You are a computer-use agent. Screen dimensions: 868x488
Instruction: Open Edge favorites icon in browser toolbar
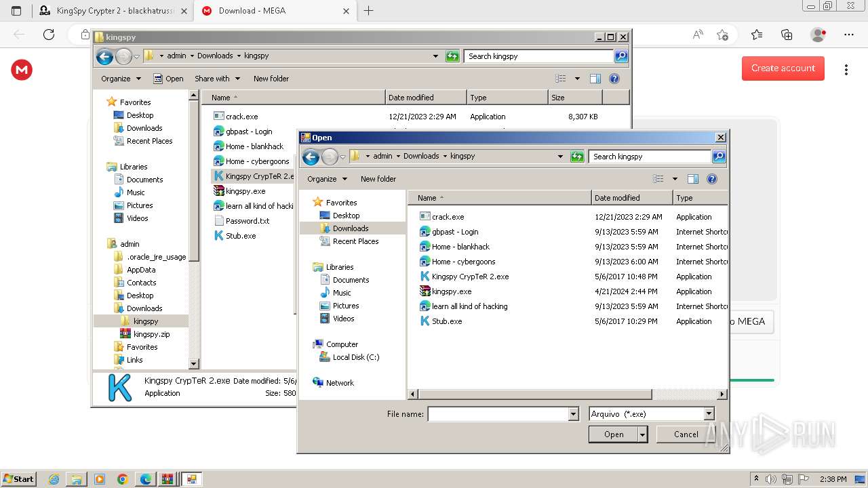tap(757, 35)
